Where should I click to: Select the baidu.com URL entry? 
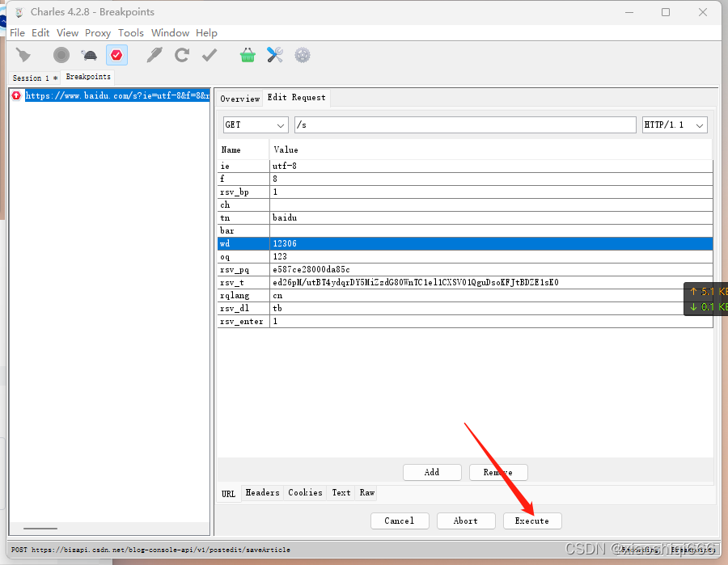[117, 95]
